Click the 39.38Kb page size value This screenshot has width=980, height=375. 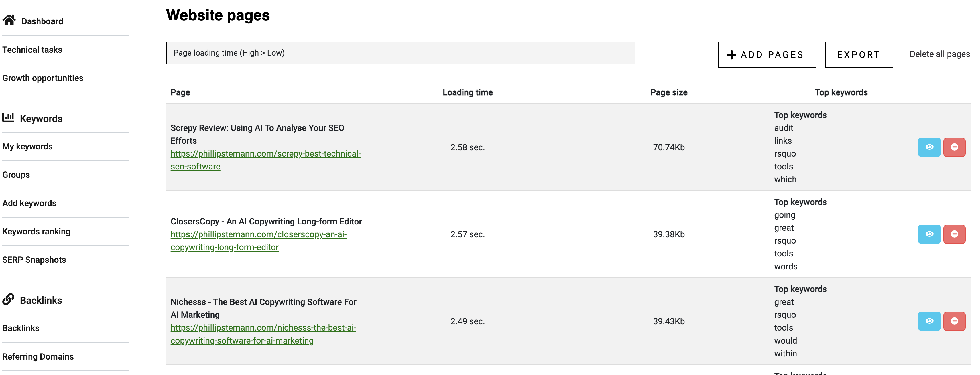pos(669,234)
